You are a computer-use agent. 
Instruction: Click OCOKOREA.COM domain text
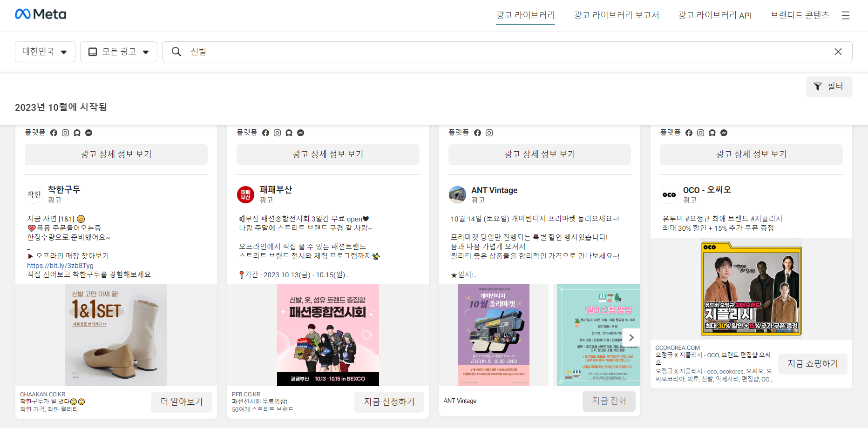click(x=678, y=348)
